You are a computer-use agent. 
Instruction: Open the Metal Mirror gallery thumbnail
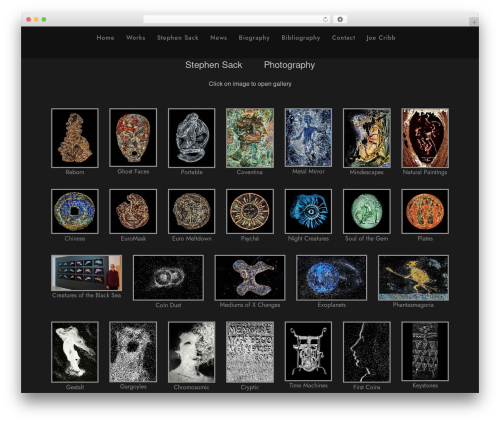click(x=308, y=137)
